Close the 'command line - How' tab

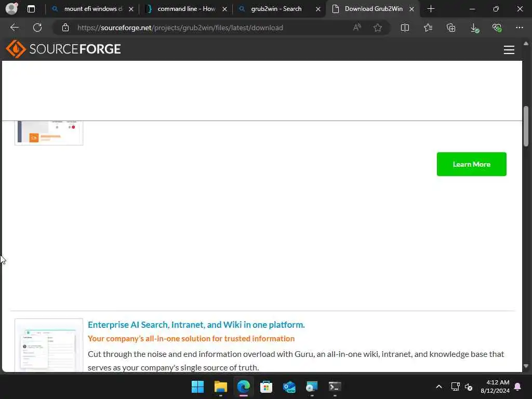224,9
